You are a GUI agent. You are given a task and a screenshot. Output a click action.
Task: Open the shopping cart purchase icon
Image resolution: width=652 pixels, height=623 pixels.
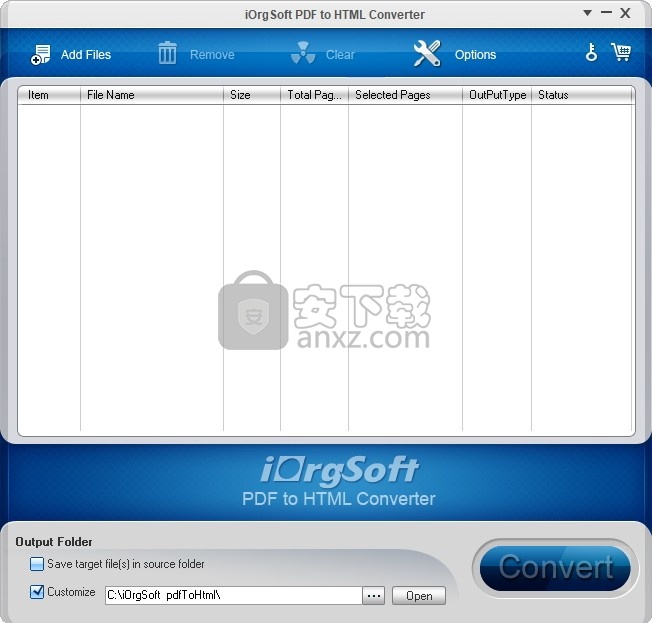[x=620, y=52]
